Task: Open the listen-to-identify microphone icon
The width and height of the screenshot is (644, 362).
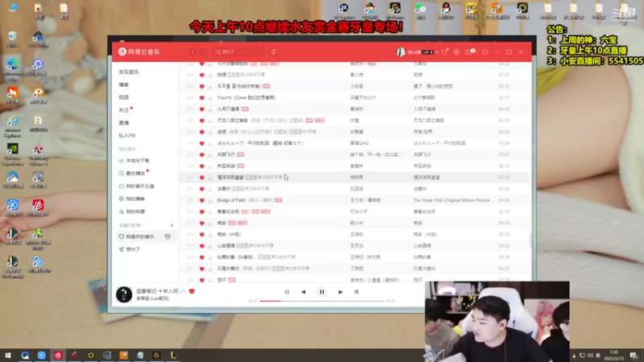Action: point(273,51)
